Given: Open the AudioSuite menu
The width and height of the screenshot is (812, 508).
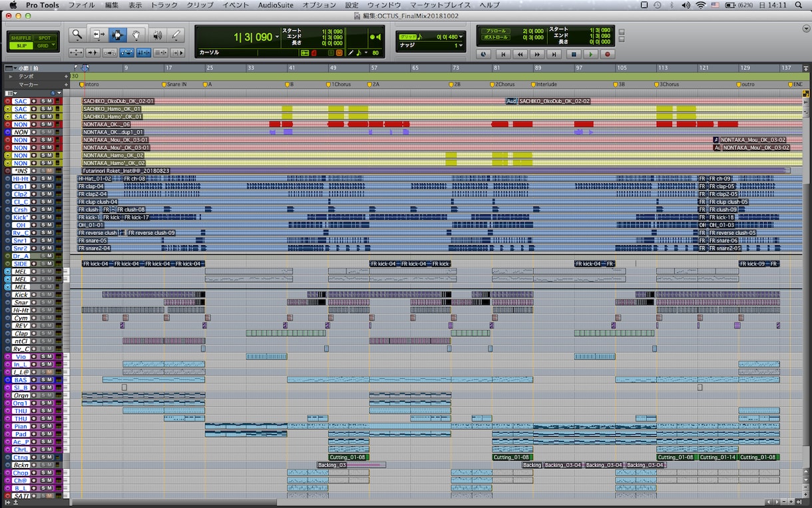Looking at the screenshot, I should (276, 5).
